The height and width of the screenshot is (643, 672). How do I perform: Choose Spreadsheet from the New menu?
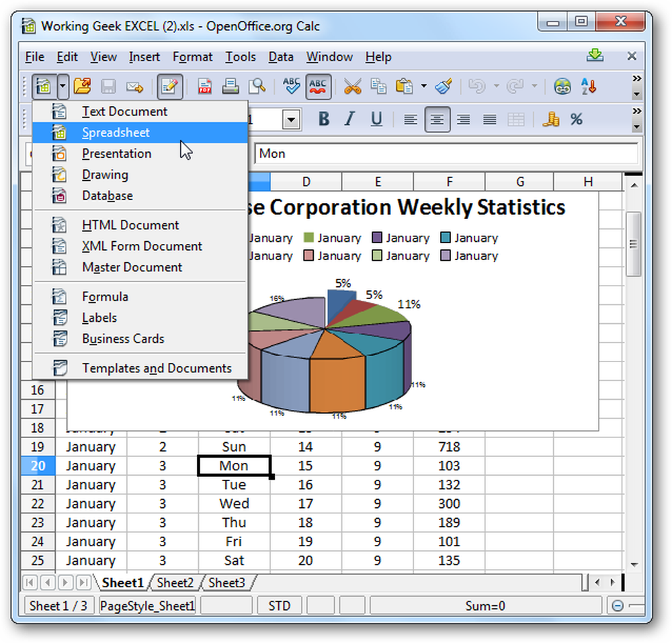point(140,133)
